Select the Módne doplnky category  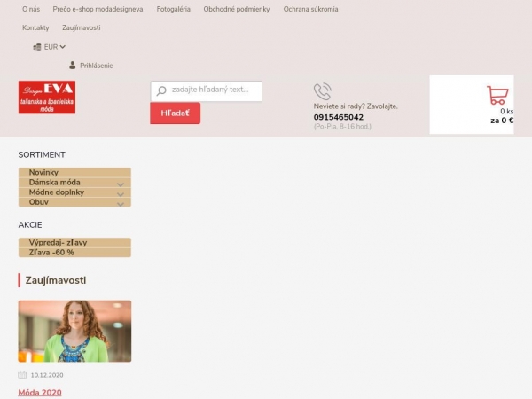click(x=74, y=192)
